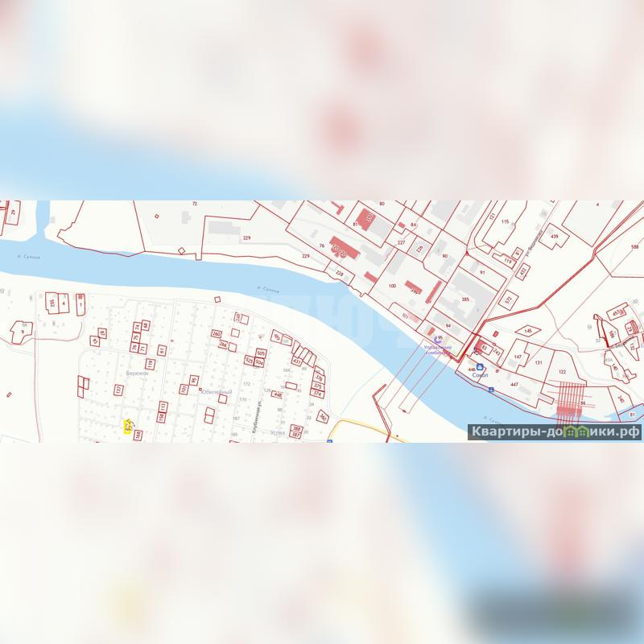Click the Сокол place label
The height and width of the screenshot is (644, 644).
(481, 374)
